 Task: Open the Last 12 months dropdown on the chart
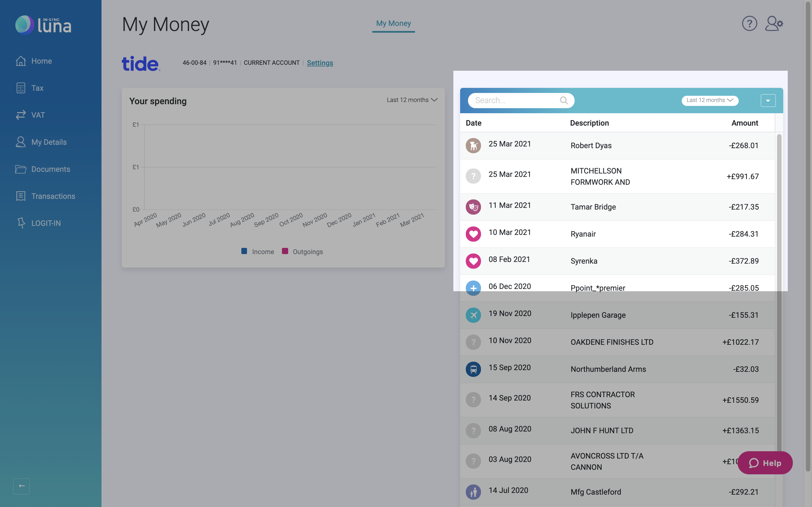pos(412,100)
